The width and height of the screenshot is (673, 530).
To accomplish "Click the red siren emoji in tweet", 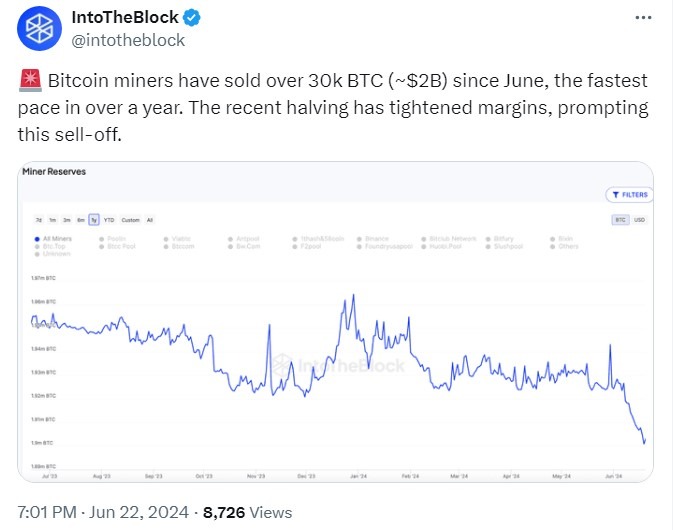I will tap(27, 81).
